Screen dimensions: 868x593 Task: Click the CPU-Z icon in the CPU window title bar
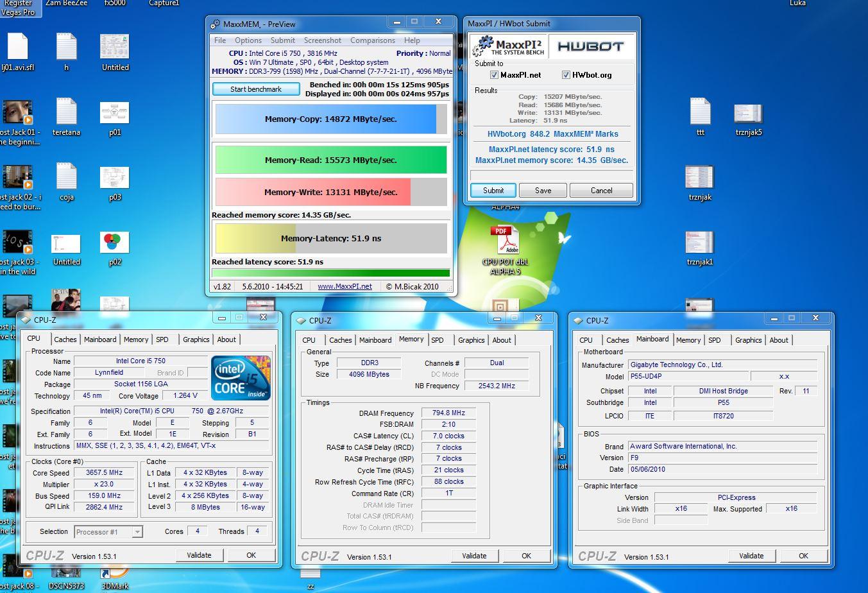point(26,320)
